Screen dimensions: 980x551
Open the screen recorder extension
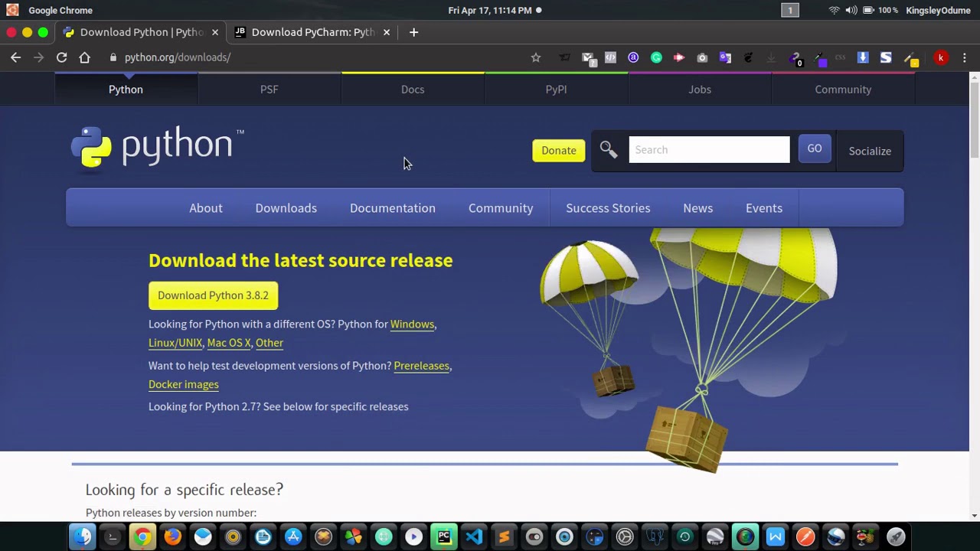coord(679,57)
